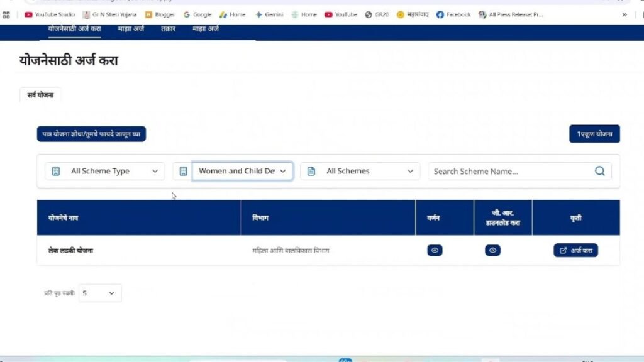Click the 1 एकूण योजना button
The image size is (644, 362).
[594, 134]
